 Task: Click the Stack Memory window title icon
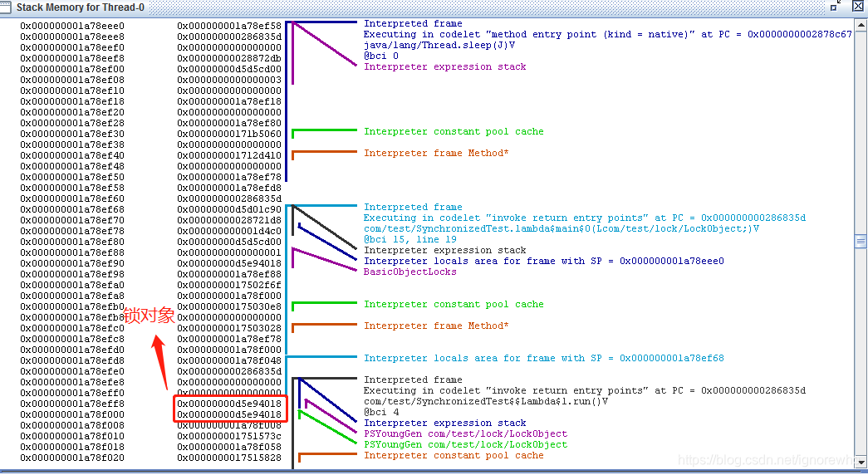[x=6, y=7]
